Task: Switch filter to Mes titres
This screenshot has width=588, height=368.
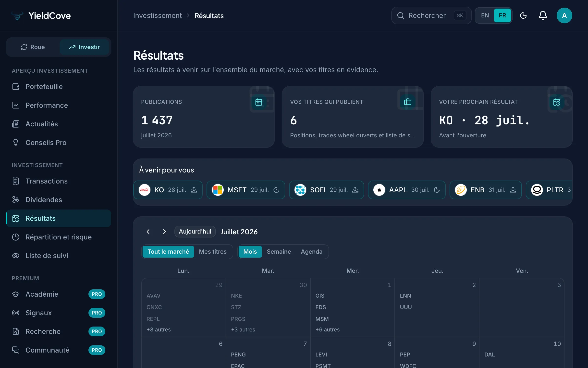Action: [x=213, y=251]
